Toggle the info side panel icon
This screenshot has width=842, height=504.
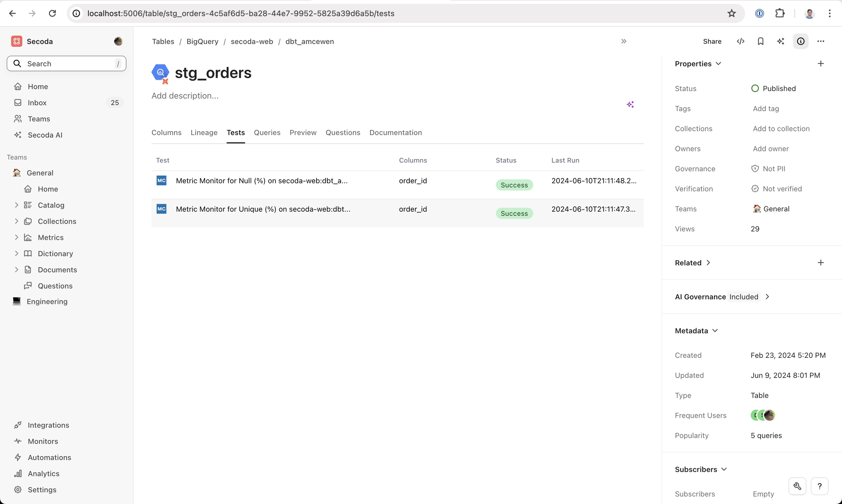(x=800, y=41)
